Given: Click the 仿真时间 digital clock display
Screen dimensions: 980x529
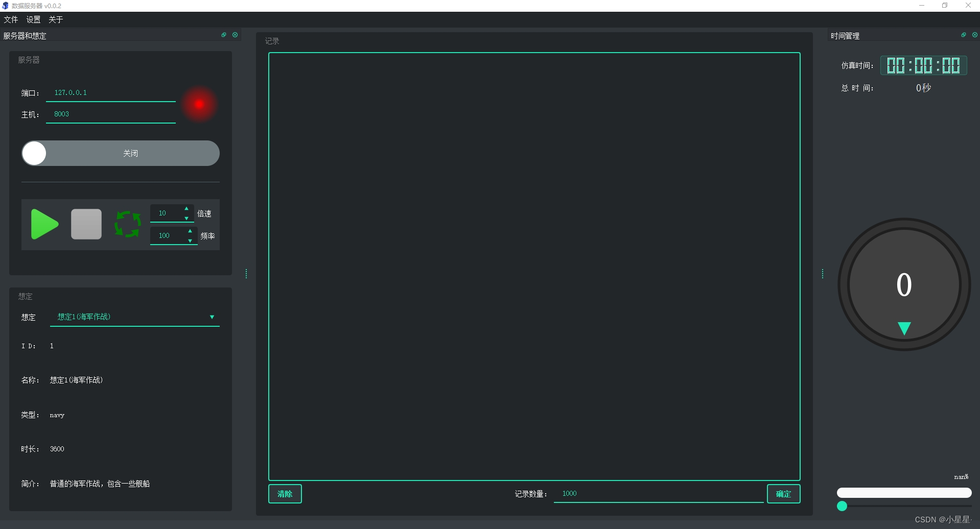Looking at the screenshot, I should (923, 65).
